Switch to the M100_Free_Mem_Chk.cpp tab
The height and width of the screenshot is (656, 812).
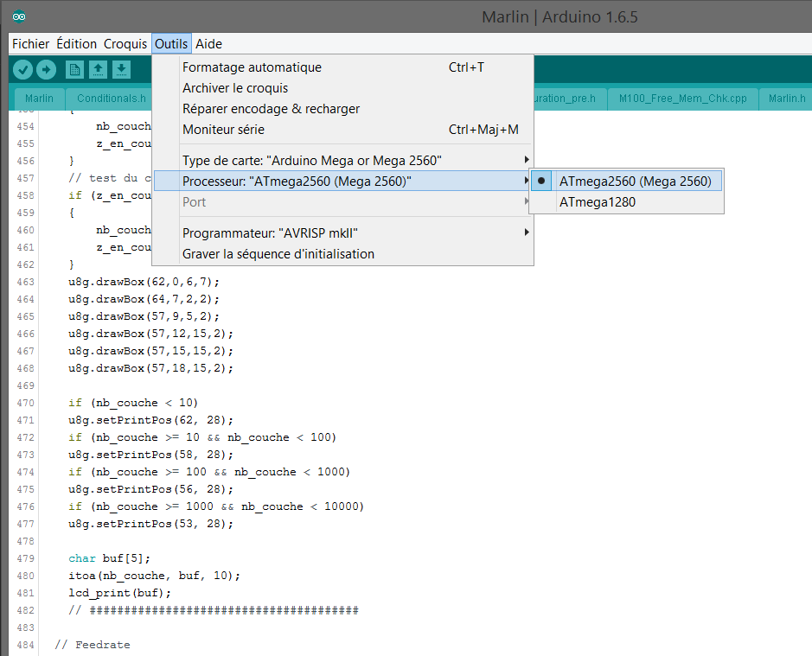(682, 99)
